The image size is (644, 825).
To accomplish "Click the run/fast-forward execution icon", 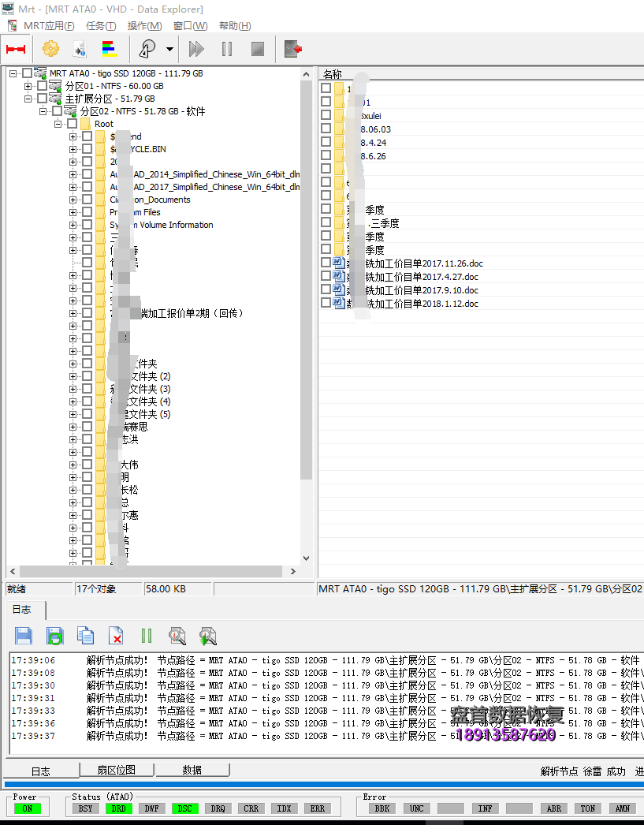I will pyautogui.click(x=195, y=48).
